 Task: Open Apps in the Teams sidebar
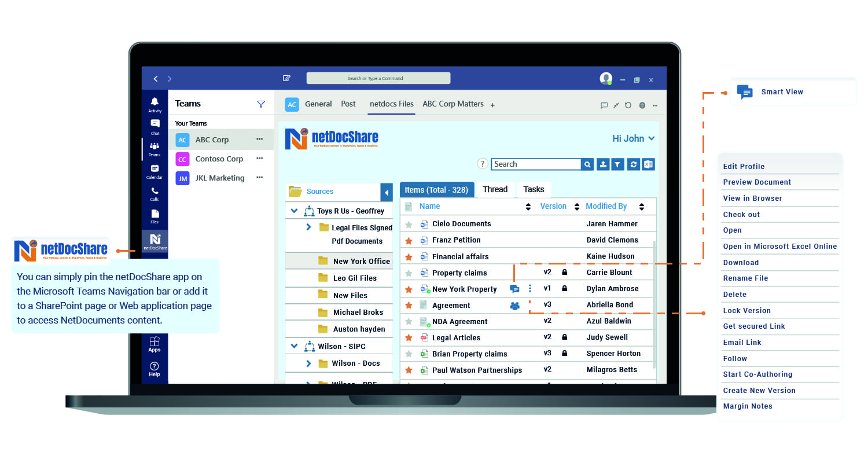coord(155,344)
